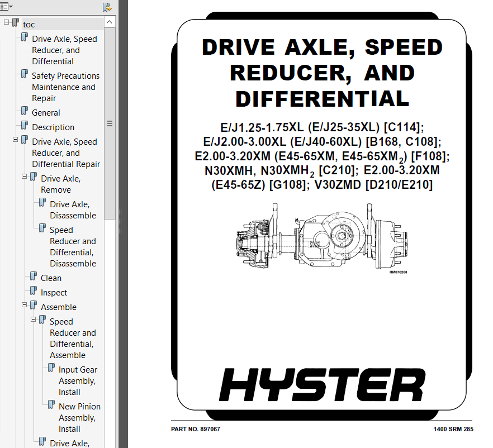Click the bookmark icon beside Assemble
The width and height of the screenshot is (493, 448).
(34, 305)
